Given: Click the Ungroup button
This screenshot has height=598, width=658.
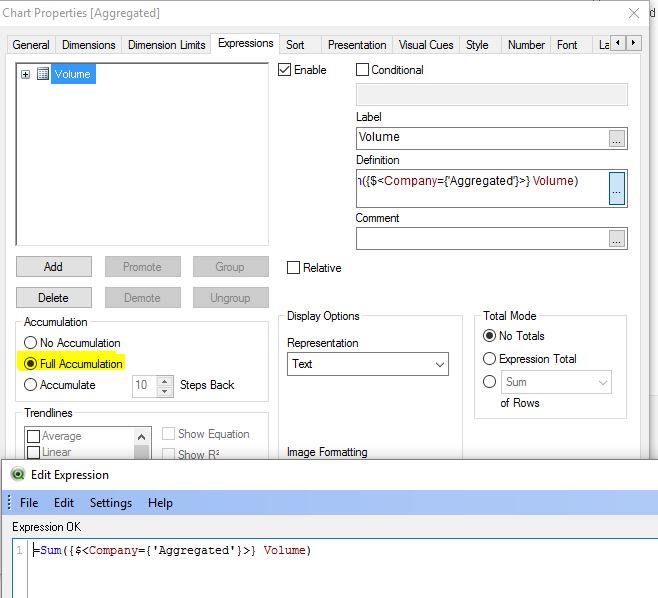Looking at the screenshot, I should tap(231, 298).
